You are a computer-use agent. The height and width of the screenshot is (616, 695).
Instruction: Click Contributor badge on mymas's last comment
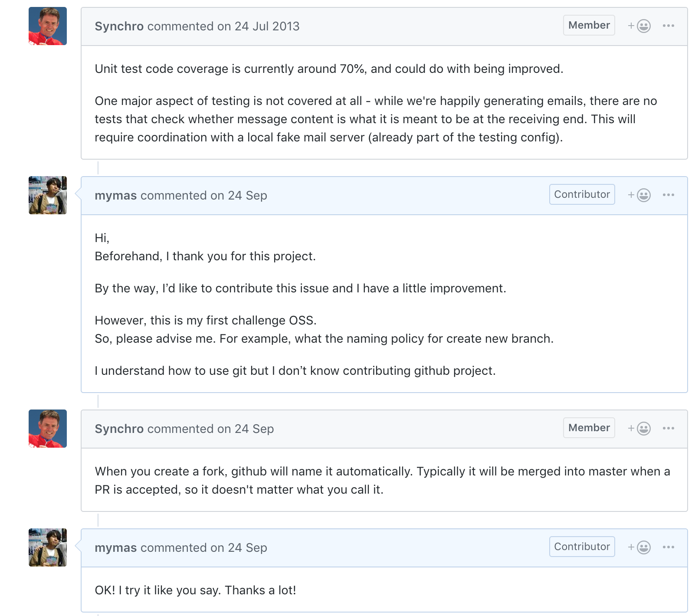pyautogui.click(x=582, y=547)
